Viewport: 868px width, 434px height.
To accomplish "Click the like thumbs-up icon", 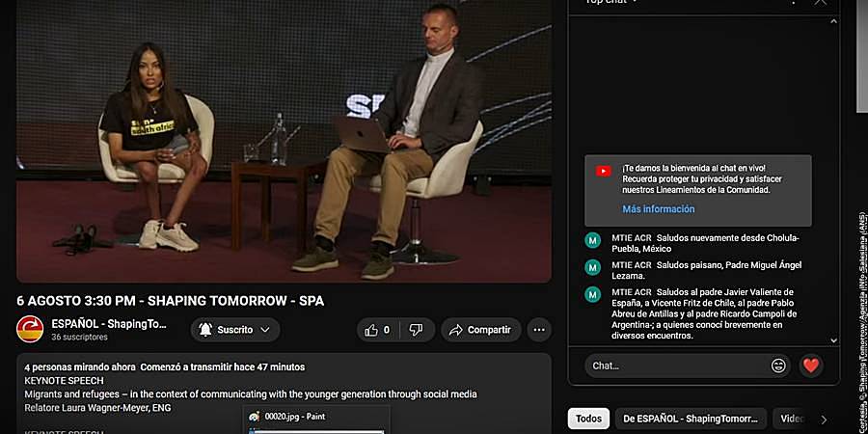I will (x=371, y=330).
